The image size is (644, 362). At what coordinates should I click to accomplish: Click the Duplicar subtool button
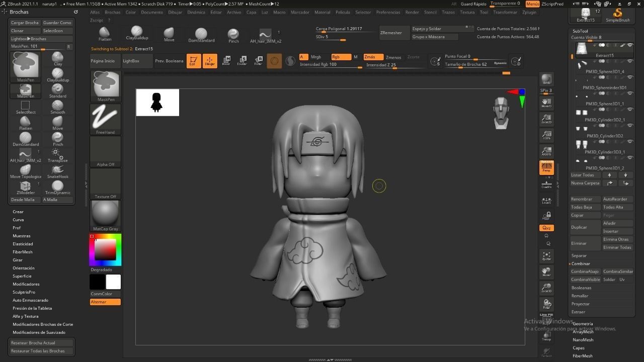point(585,227)
